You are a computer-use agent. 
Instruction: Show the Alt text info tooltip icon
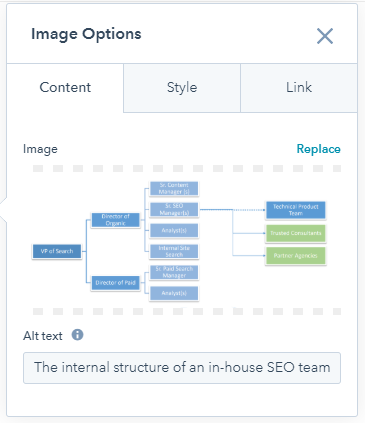[x=77, y=335]
